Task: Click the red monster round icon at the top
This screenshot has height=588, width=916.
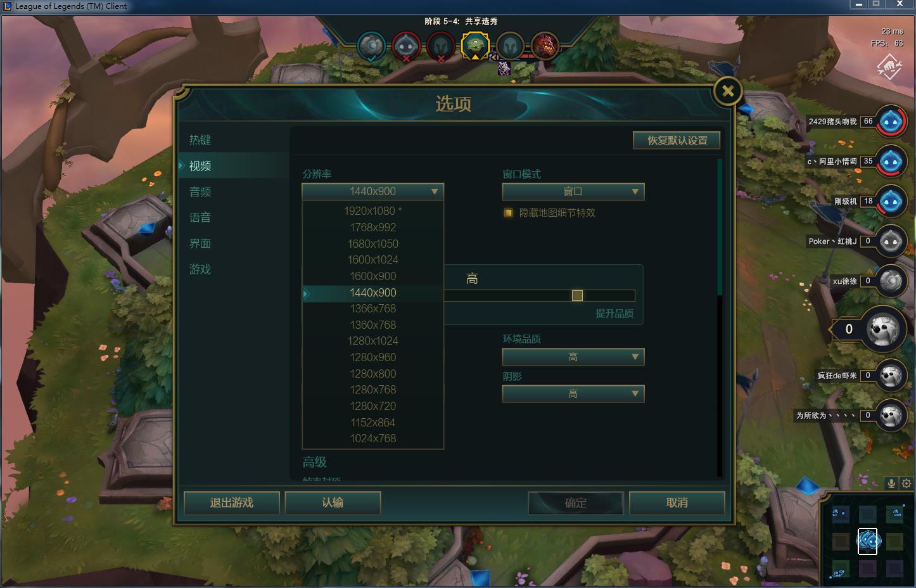Action: (x=545, y=46)
